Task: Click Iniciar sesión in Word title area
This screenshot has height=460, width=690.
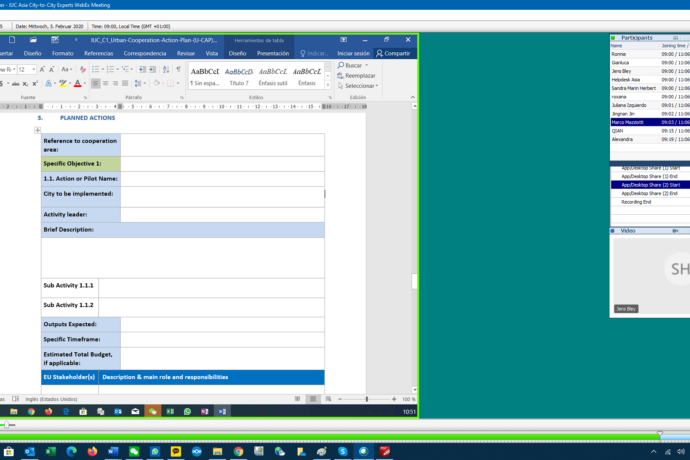Action: pyautogui.click(x=353, y=53)
